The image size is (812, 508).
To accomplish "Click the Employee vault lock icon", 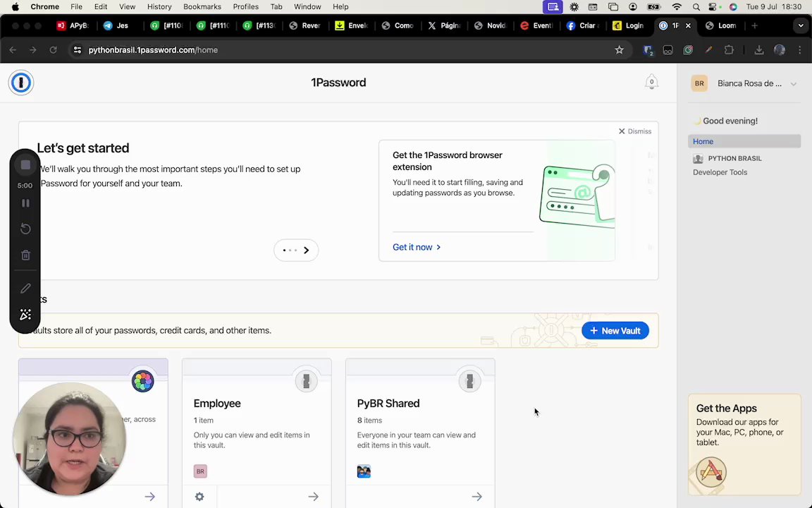I will [306, 382].
